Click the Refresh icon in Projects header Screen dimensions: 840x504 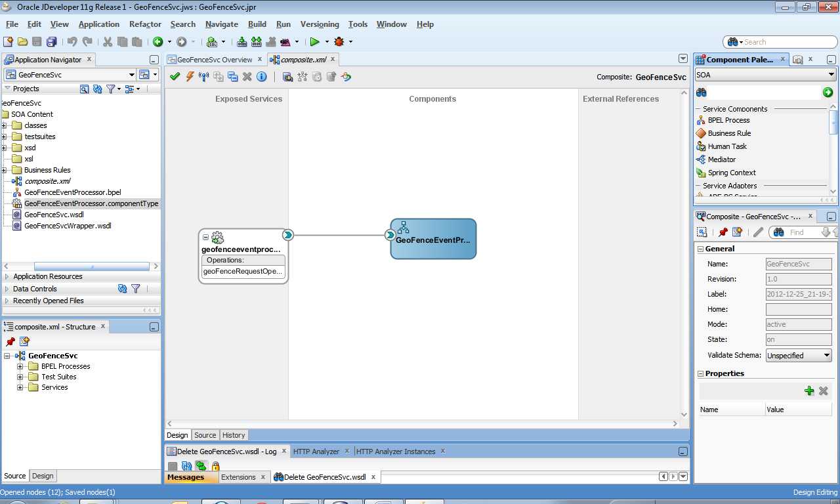[97, 89]
